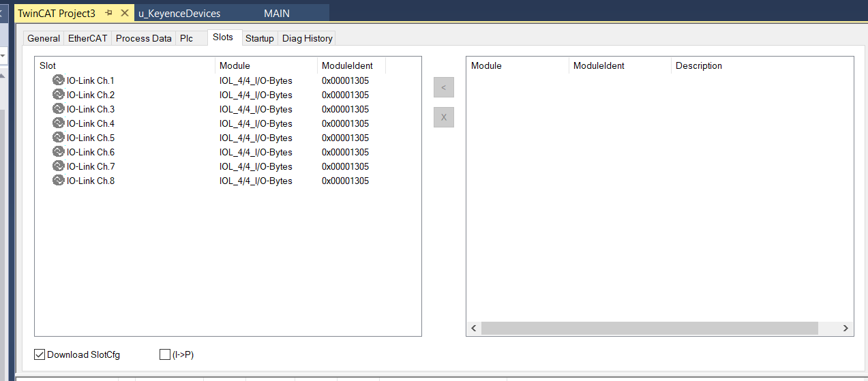The width and height of the screenshot is (868, 381).
Task: Click the IO-Link Ch.5 slot icon
Action: click(58, 138)
